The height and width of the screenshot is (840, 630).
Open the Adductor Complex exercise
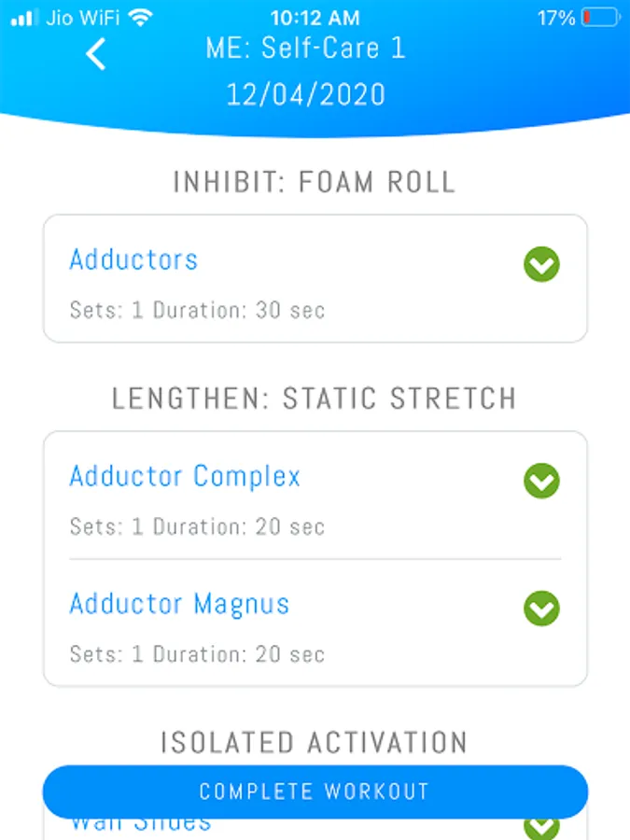pyautogui.click(x=185, y=477)
